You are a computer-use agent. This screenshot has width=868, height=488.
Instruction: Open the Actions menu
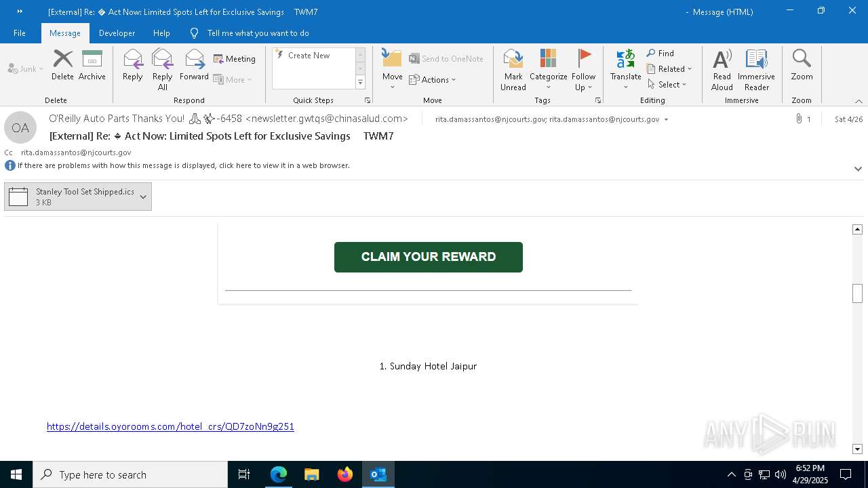click(x=433, y=79)
